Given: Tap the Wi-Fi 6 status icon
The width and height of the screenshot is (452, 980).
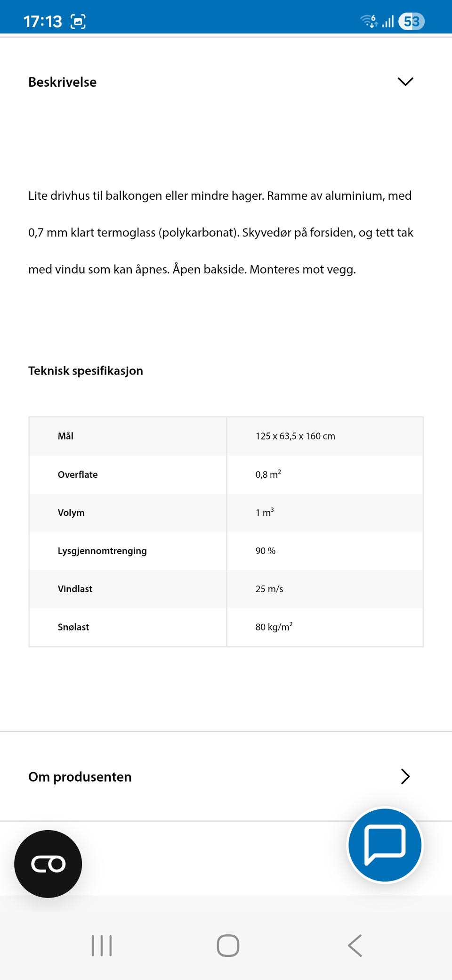Looking at the screenshot, I should (369, 21).
